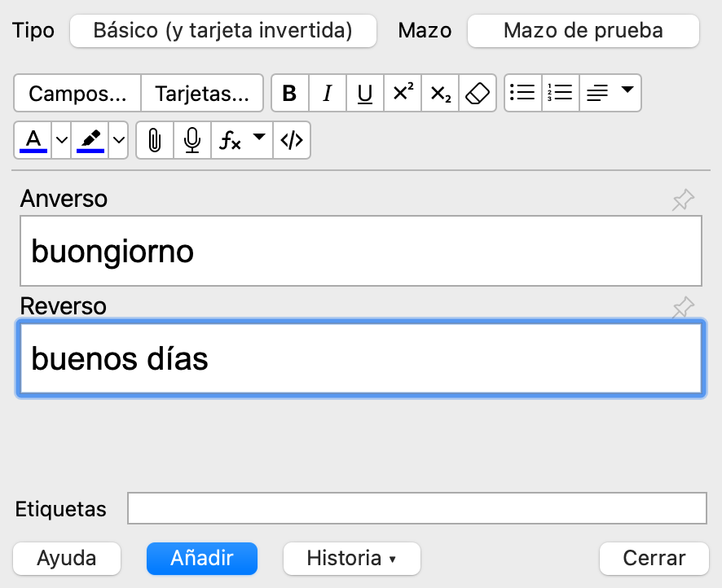Choose deck Mazo de prueba
722x588 pixels.
coord(583,31)
